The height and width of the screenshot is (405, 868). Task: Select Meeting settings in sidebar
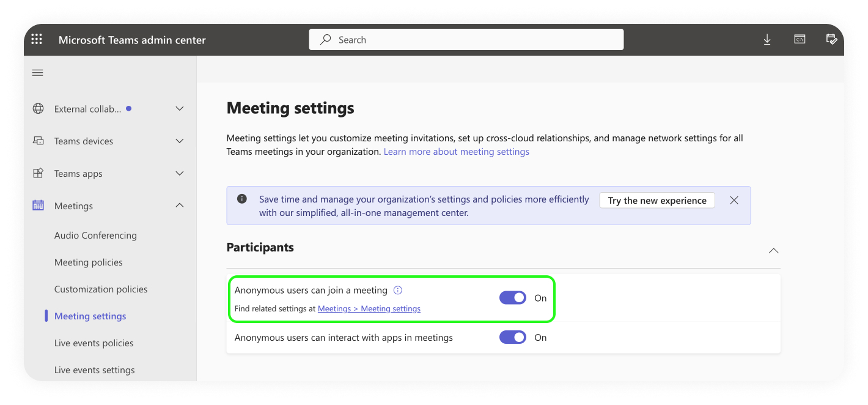pos(90,316)
